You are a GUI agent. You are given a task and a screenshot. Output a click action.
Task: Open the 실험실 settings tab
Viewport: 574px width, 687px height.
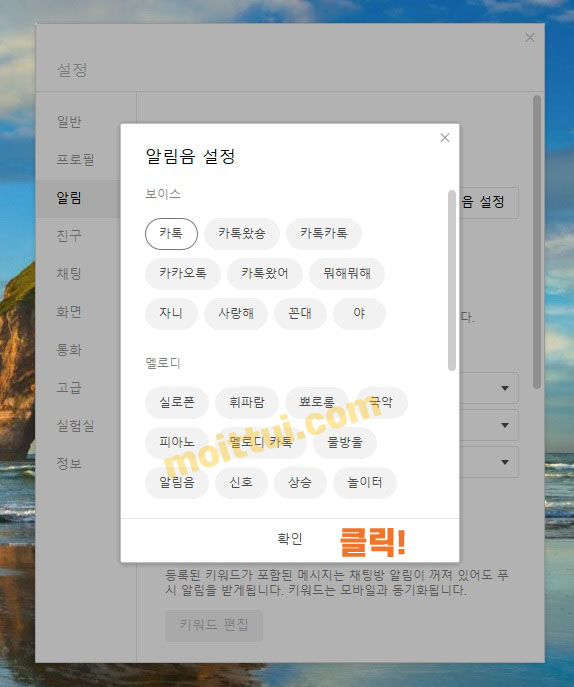tap(75, 425)
